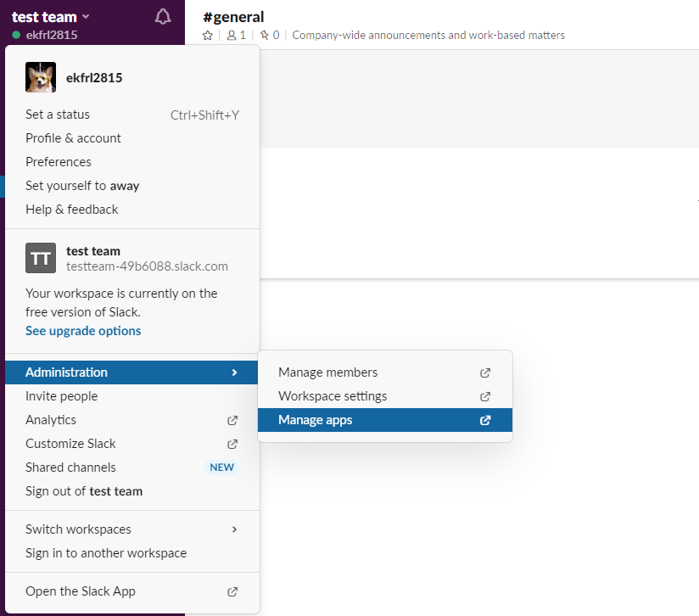This screenshot has height=616, width=699.
Task: Choose Sign in to another workspace
Action: click(132, 553)
